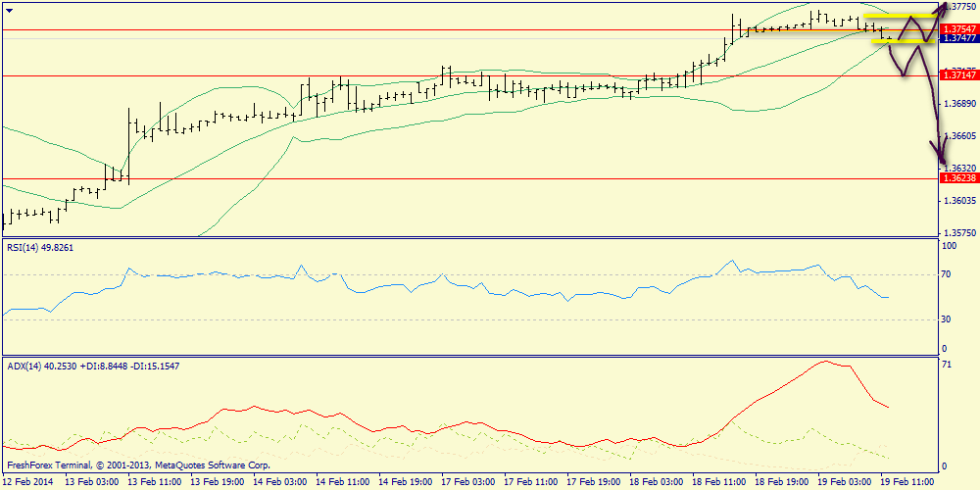Select the 1.36035 price axis value
Viewport: 980px width, 490px height.
point(961,201)
